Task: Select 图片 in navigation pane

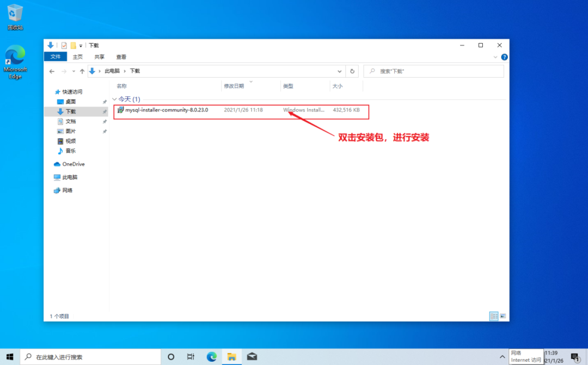Action: point(70,131)
